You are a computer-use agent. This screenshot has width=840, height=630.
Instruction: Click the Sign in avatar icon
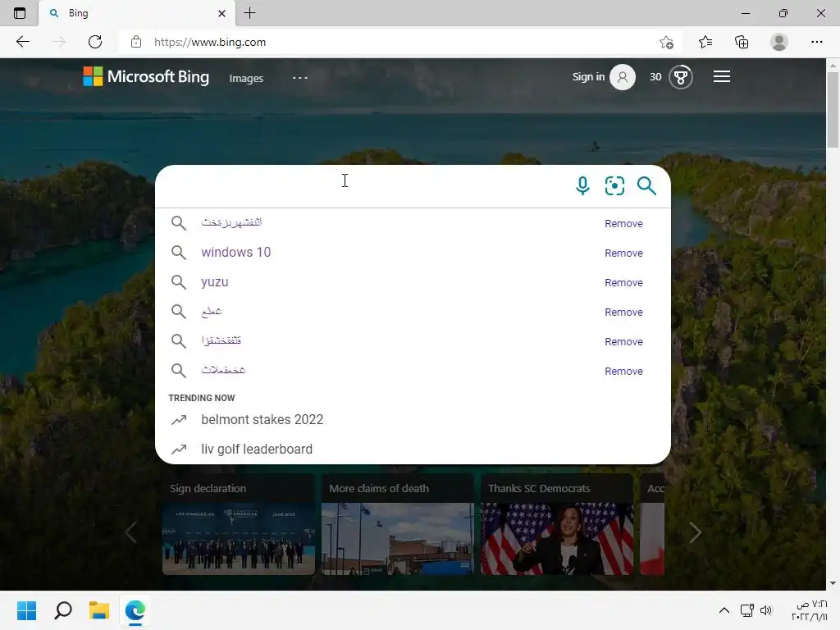point(623,77)
